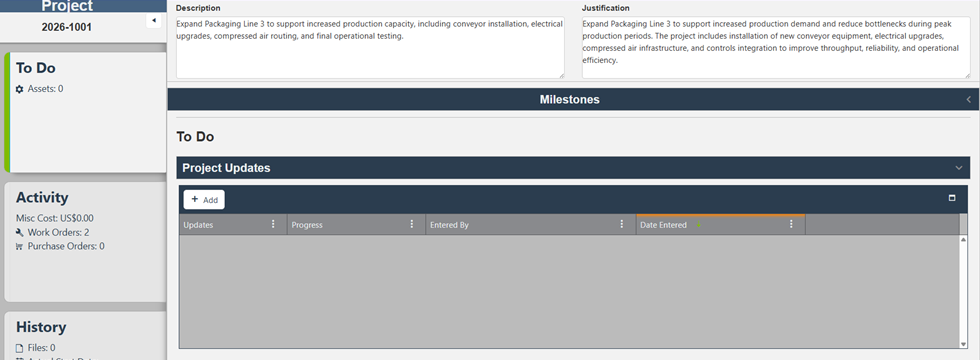Click the sort arrow on Date Entered
The width and height of the screenshot is (980, 360).
pos(698,225)
